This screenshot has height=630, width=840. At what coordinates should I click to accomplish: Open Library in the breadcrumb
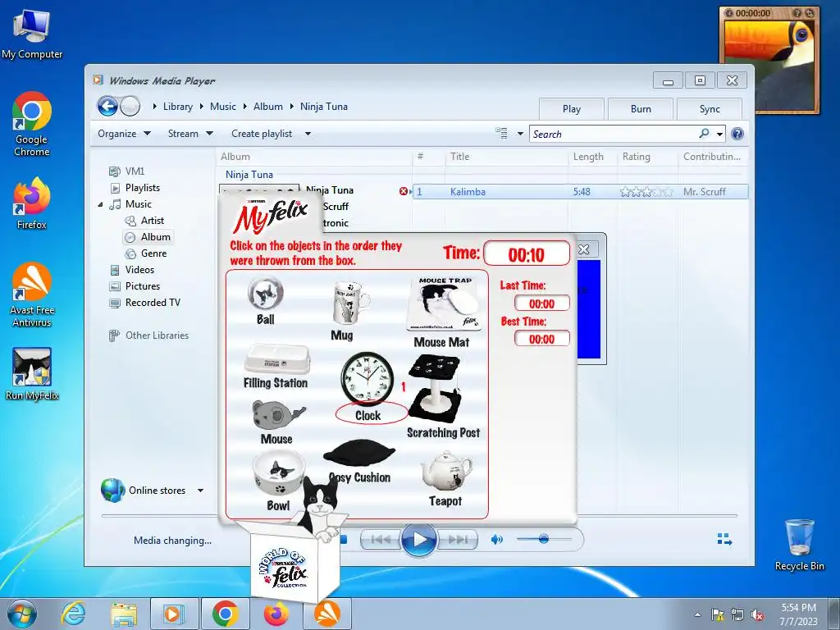click(178, 107)
